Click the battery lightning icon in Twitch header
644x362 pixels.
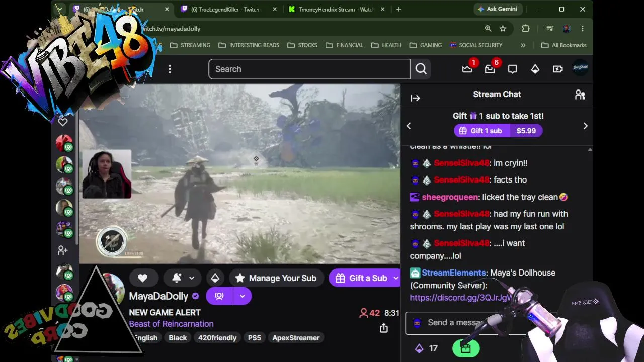558,69
